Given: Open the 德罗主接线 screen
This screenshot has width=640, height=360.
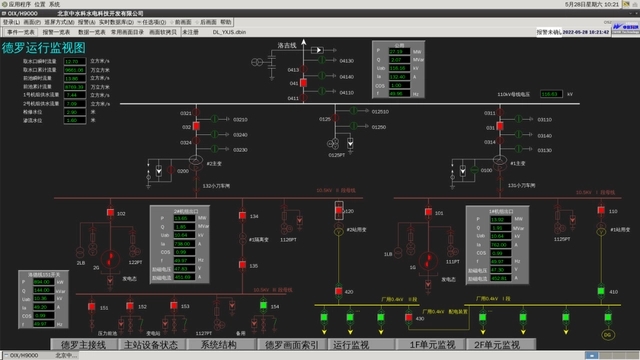Looking at the screenshot, I should point(84,344).
